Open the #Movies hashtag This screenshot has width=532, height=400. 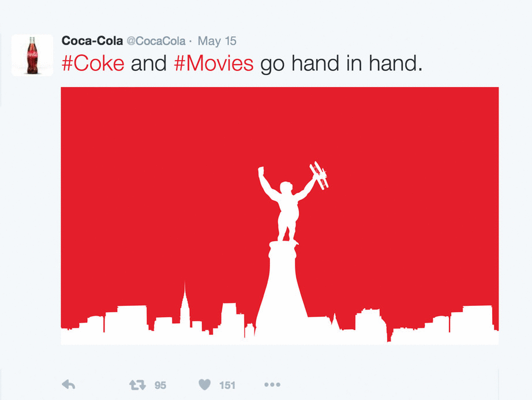[213, 63]
